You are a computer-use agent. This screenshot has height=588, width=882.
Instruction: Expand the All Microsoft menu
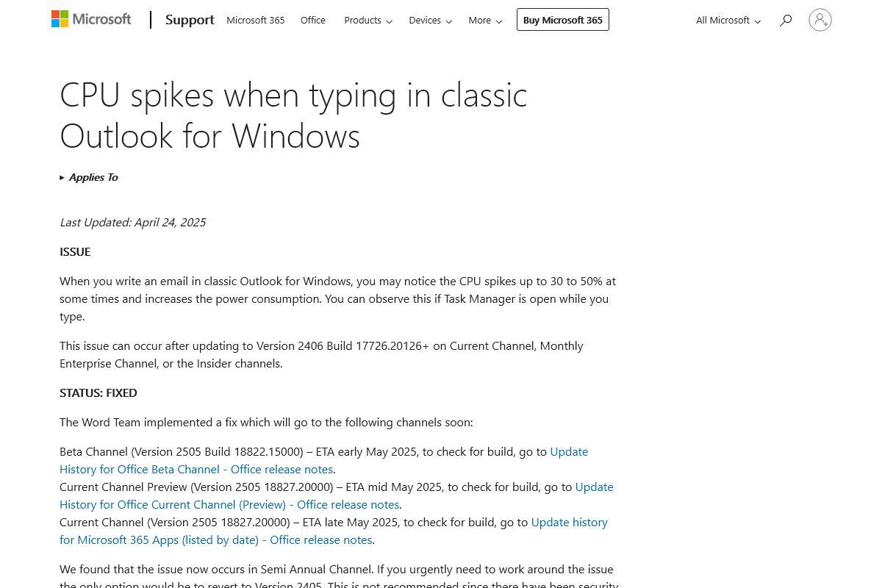point(728,21)
